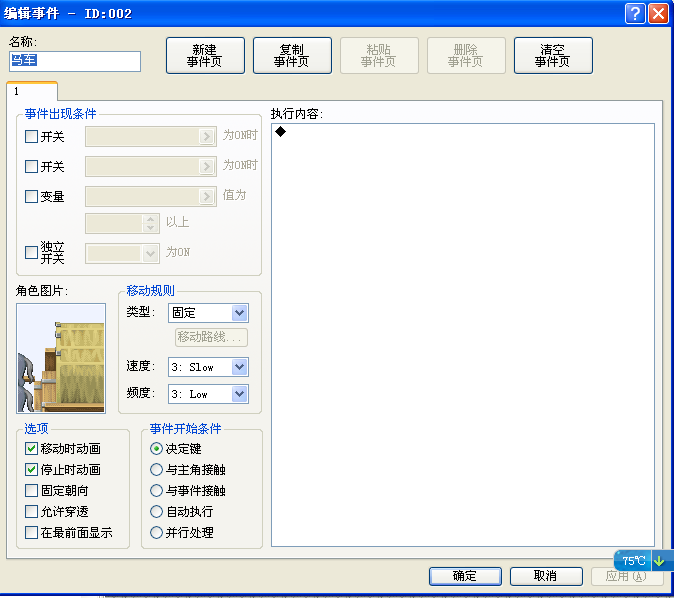The width and height of the screenshot is (674, 598).
Task: Click the 名称 name input field
Action: click(x=75, y=61)
